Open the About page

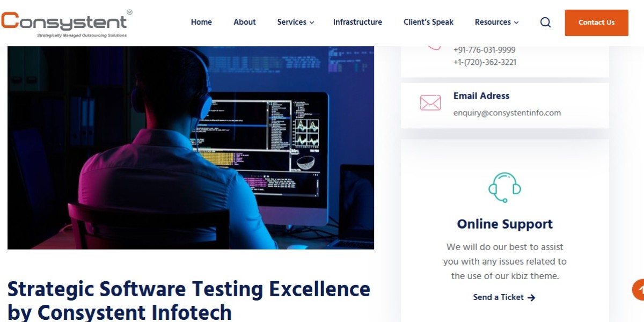pyautogui.click(x=245, y=22)
